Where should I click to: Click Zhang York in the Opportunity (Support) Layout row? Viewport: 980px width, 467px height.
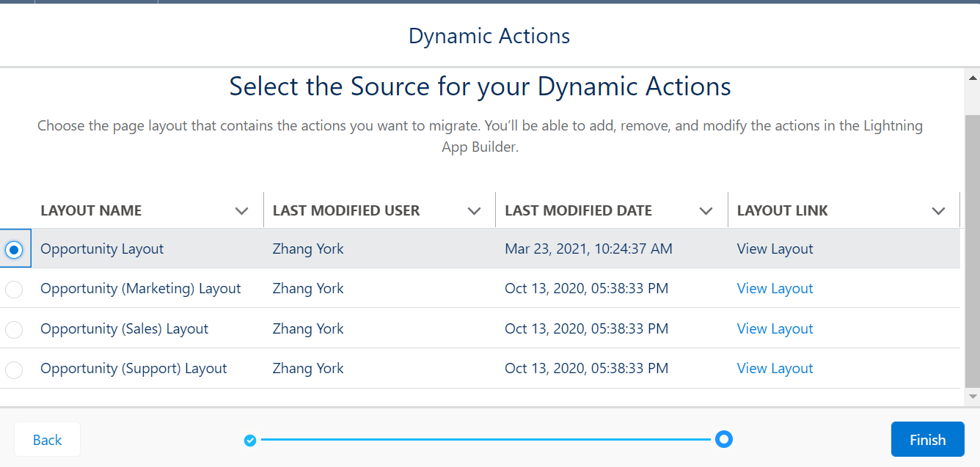(308, 368)
